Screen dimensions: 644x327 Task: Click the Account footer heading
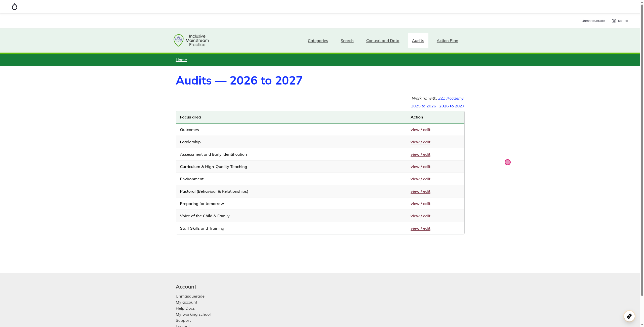tap(186, 287)
